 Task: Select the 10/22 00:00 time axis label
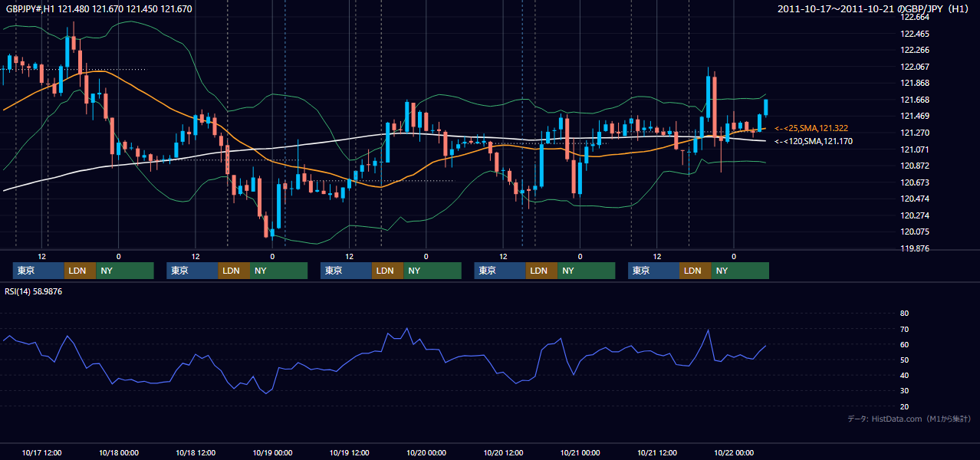[735, 452]
